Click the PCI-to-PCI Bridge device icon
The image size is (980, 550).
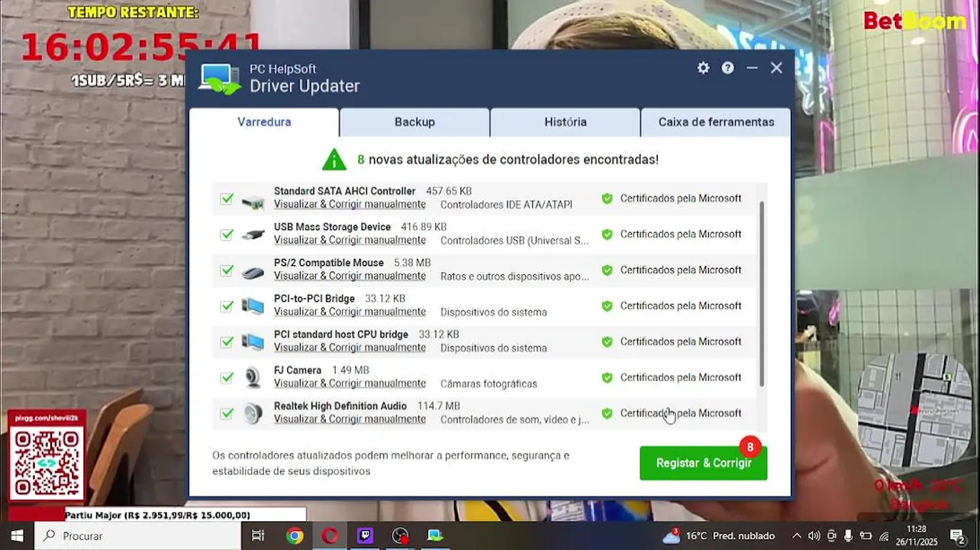[x=253, y=306]
